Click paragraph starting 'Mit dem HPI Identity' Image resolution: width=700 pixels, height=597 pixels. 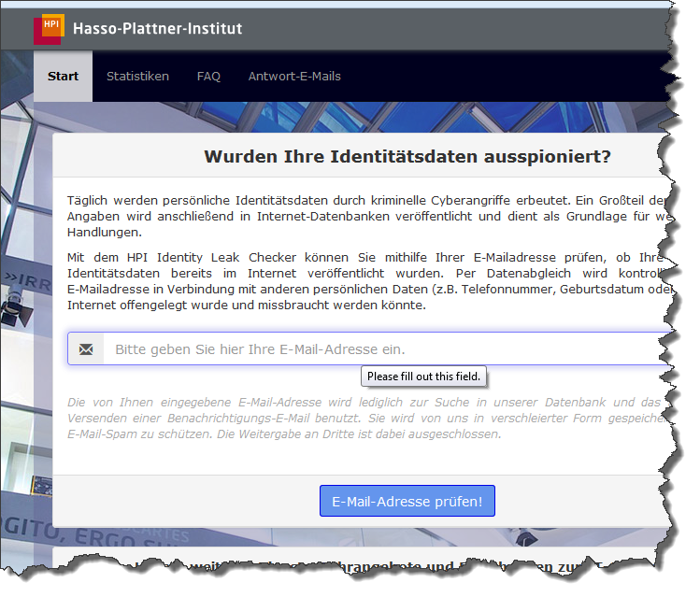click(x=370, y=281)
